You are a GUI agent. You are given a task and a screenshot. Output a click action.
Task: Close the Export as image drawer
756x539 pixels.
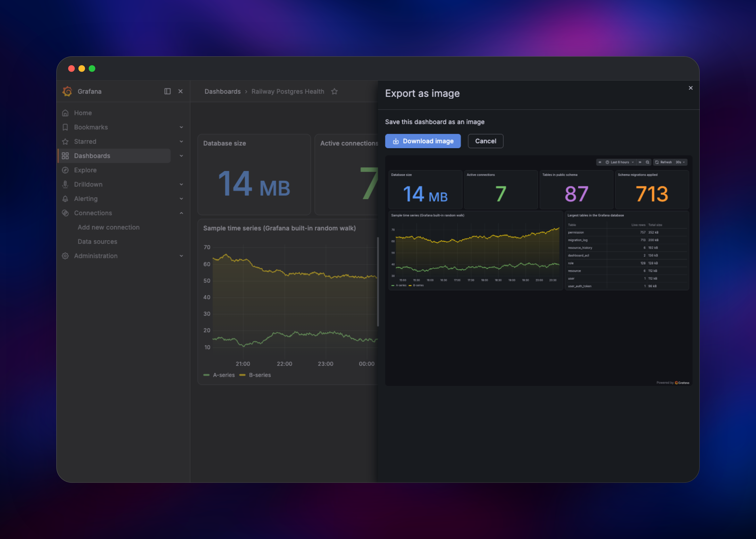click(691, 88)
